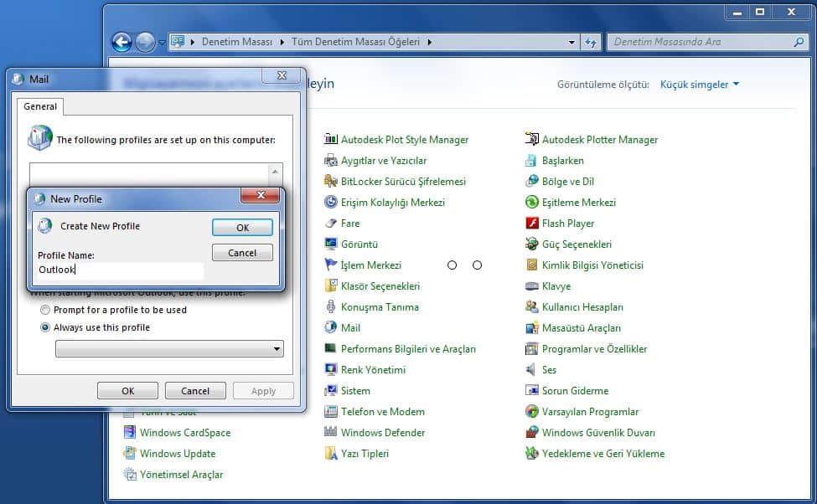The width and height of the screenshot is (817, 504).
Task: Open the Windows Defender icon
Action: coord(331,433)
